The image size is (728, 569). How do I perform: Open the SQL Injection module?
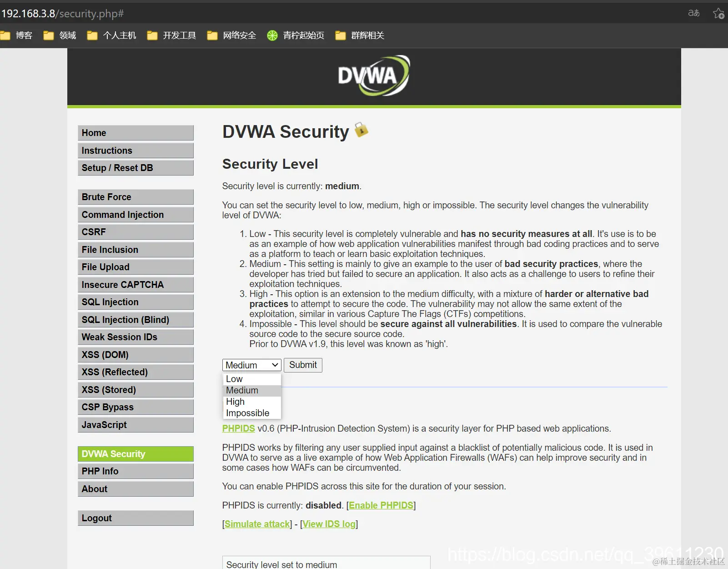(136, 302)
